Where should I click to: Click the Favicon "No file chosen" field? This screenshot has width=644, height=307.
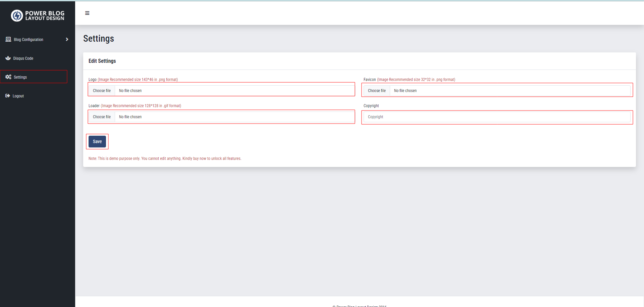509,91
